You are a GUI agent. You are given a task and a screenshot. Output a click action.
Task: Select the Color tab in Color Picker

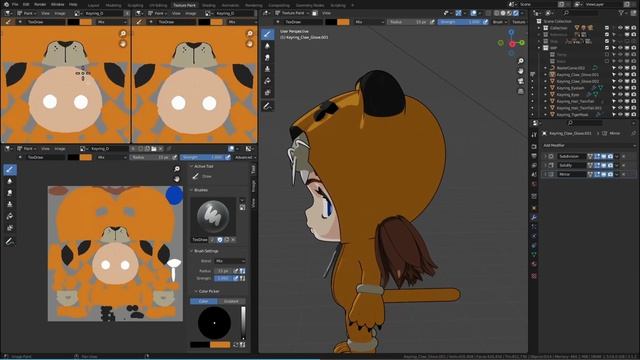(x=204, y=301)
